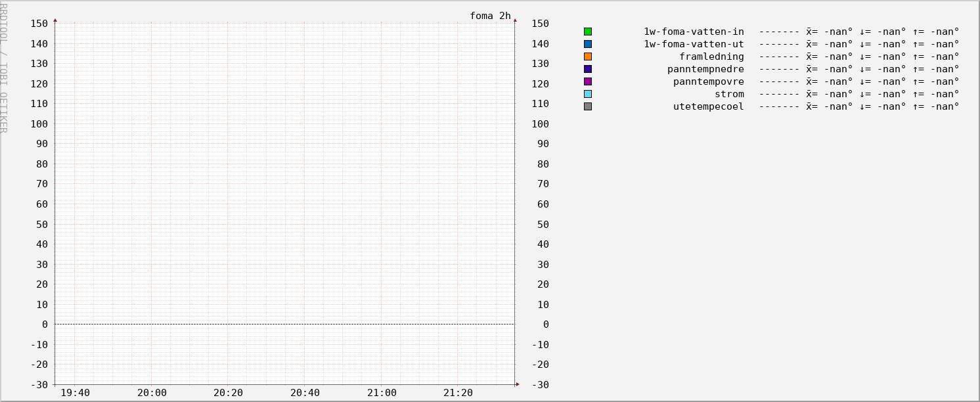Viewport: 980px width, 402px height.
Task: Click the magenta panntempovre legend swatch
Action: 588,81
